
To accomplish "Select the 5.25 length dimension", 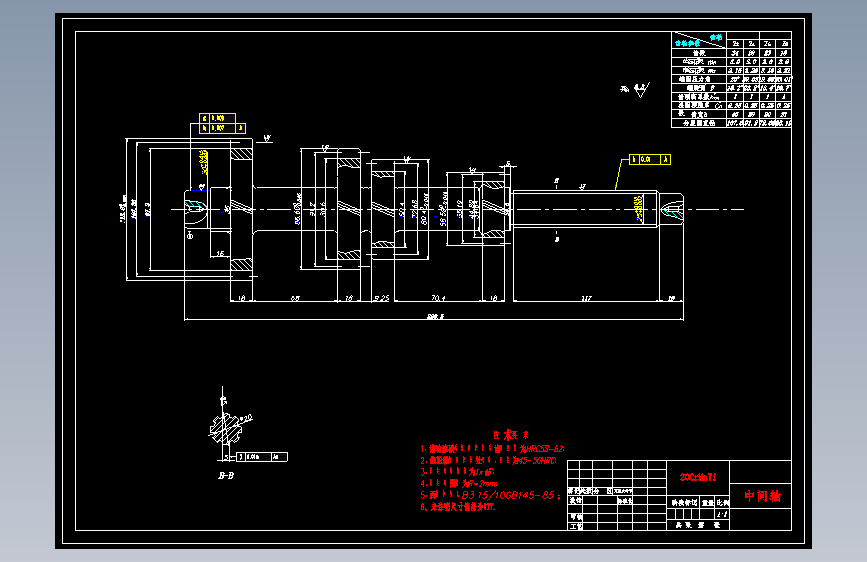I will (x=382, y=298).
